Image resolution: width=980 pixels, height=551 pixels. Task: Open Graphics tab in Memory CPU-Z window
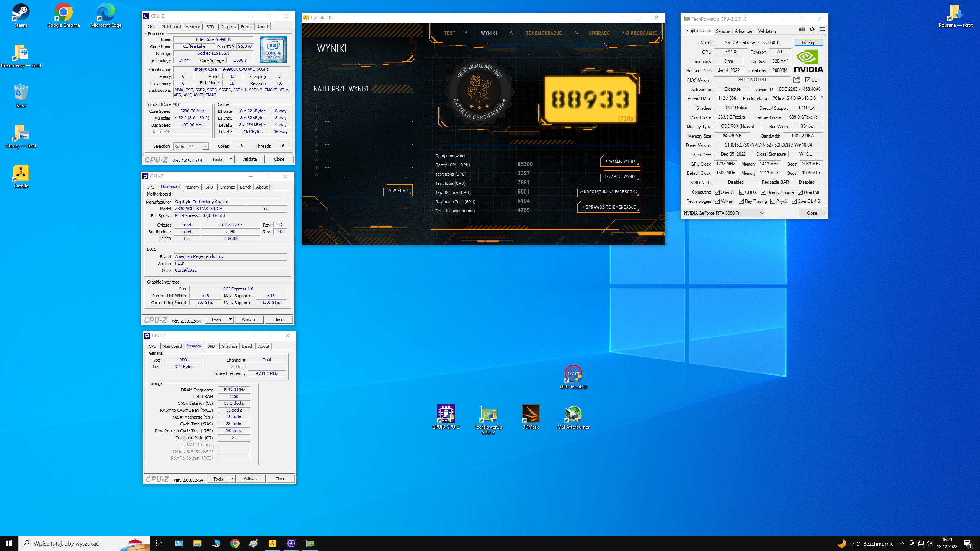229,346
